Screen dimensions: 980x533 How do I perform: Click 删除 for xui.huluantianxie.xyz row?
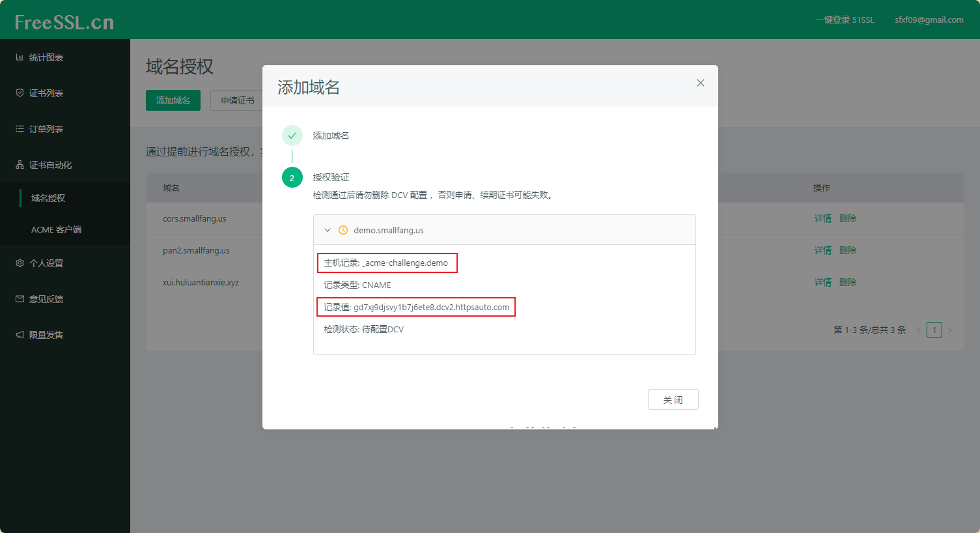point(848,282)
